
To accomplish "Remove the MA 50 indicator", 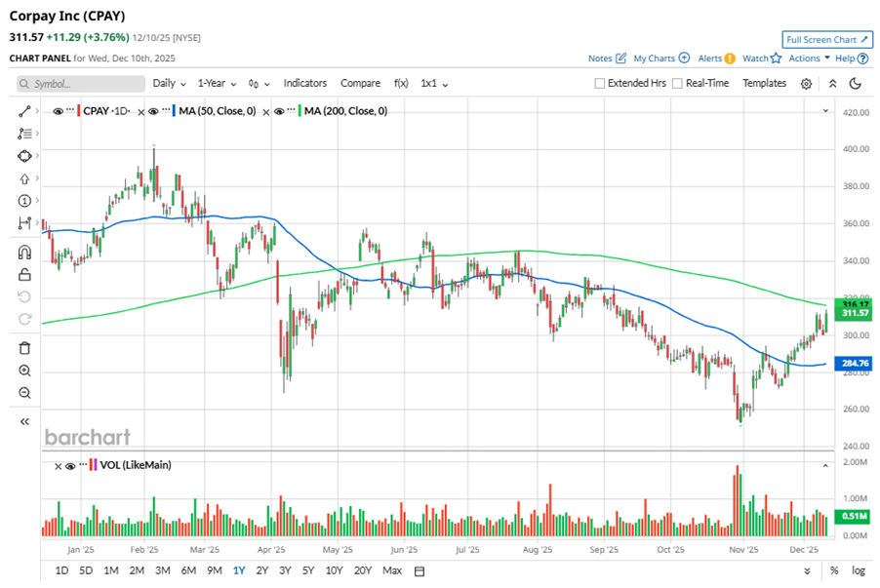I will coord(266,112).
